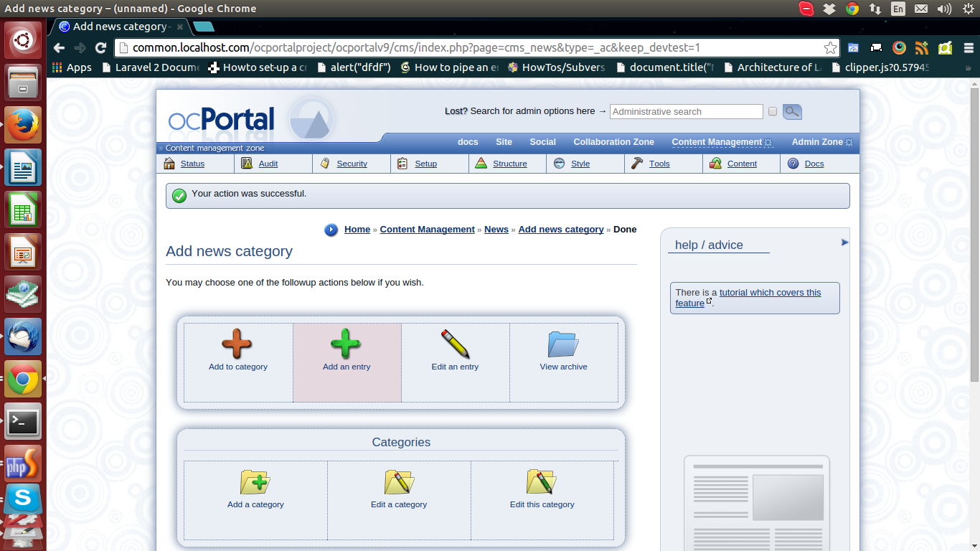Click the orange plus Add to category icon
This screenshot has height=551, width=980.
pos(237,344)
